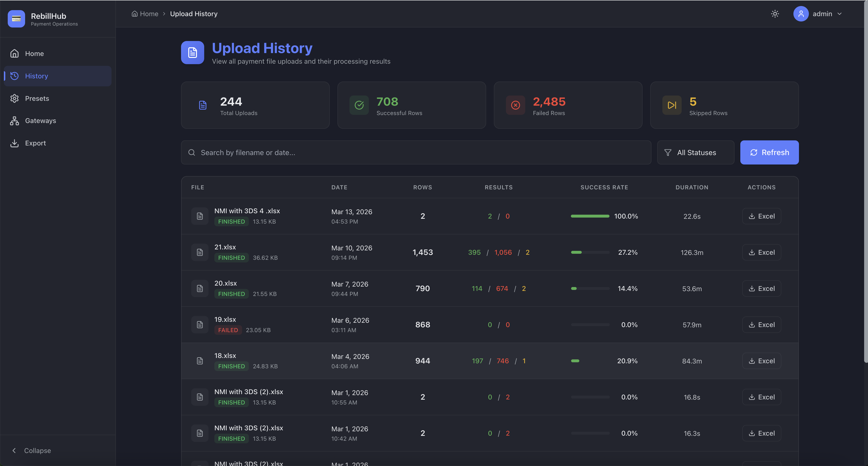
Task: Click the admin avatar icon
Action: pyautogui.click(x=801, y=14)
